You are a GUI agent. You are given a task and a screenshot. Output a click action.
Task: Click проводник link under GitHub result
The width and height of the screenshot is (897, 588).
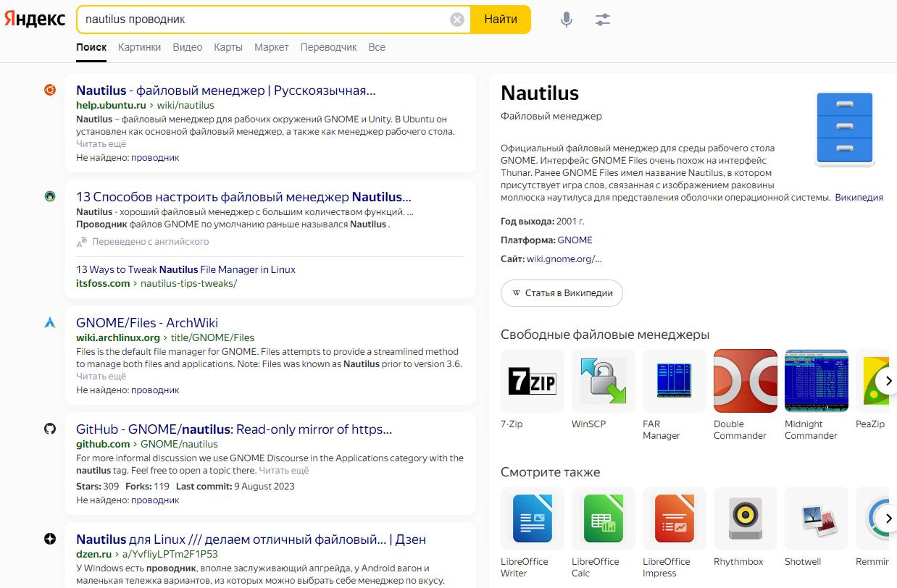pos(155,500)
